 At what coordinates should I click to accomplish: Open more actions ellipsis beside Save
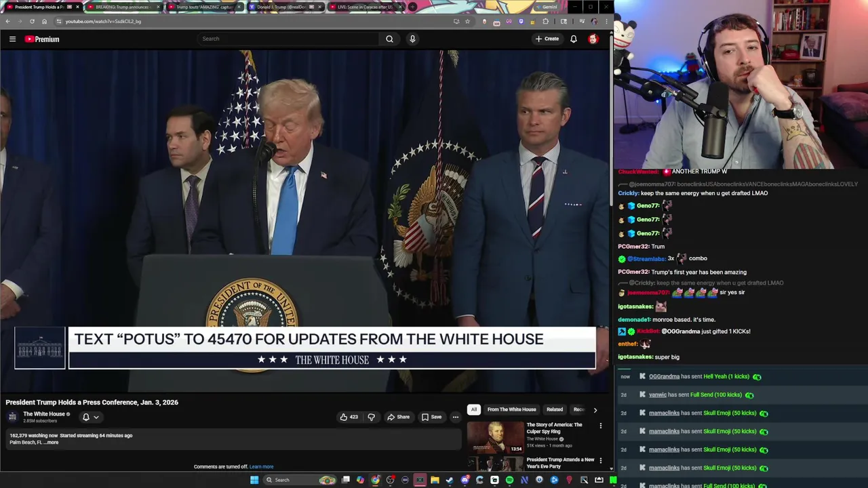point(455,417)
